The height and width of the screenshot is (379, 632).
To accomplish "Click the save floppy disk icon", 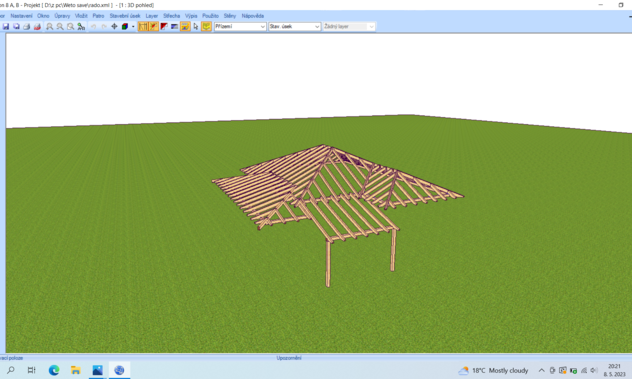I will (6, 27).
